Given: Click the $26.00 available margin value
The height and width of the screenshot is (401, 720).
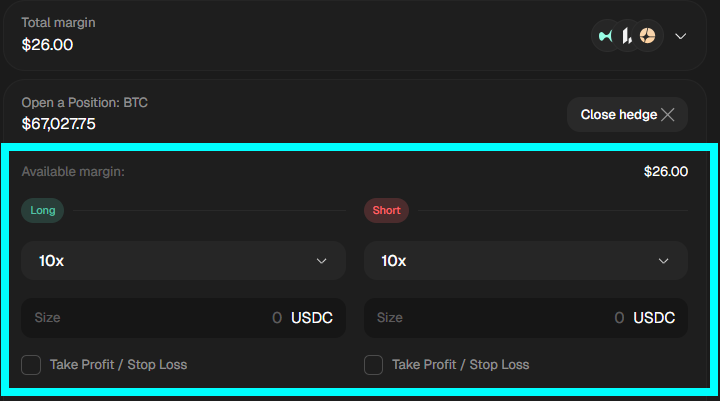Looking at the screenshot, I should click(666, 171).
